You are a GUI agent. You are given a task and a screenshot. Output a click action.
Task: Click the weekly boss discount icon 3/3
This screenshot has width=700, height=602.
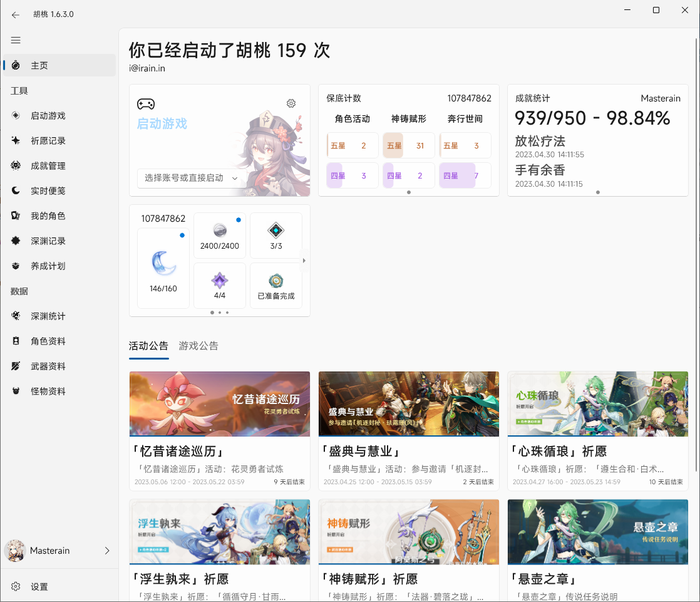(x=276, y=230)
